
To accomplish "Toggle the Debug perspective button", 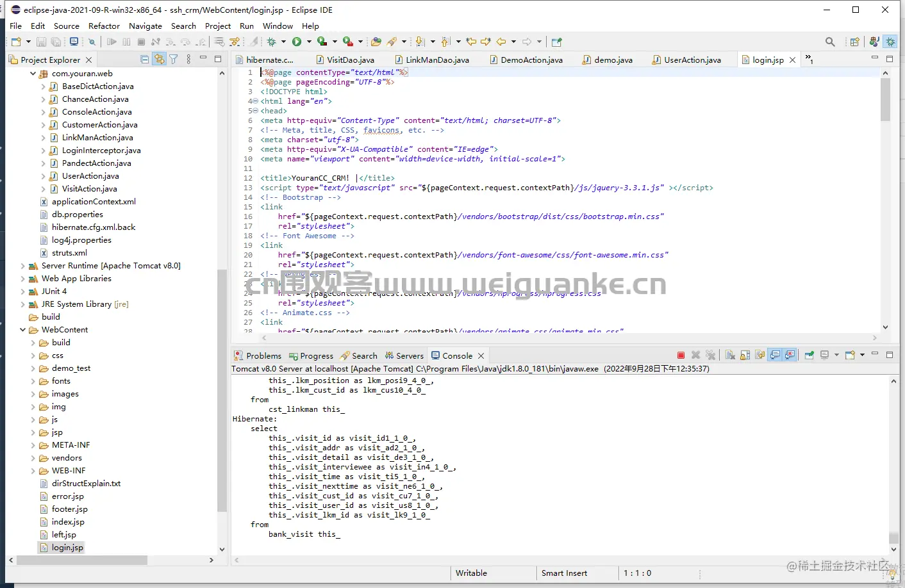I will pyautogui.click(x=890, y=42).
